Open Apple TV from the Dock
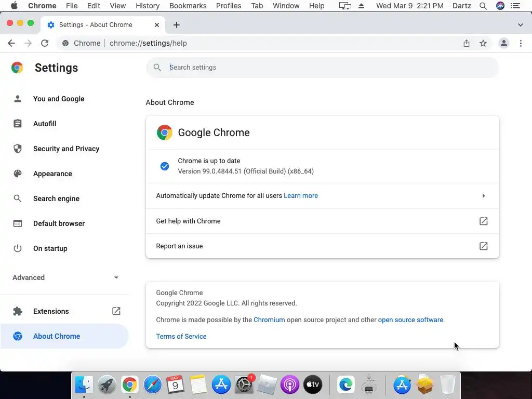The image size is (532, 399). 312,384
